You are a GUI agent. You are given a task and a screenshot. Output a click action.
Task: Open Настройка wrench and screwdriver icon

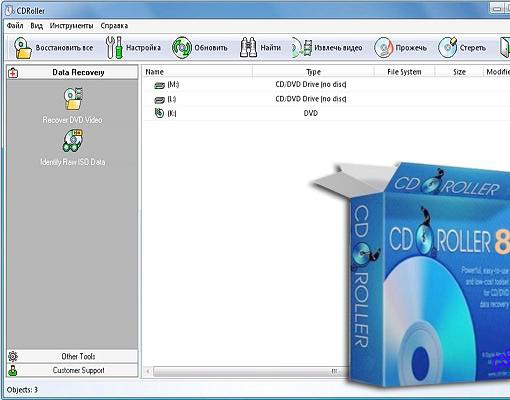tap(114, 48)
